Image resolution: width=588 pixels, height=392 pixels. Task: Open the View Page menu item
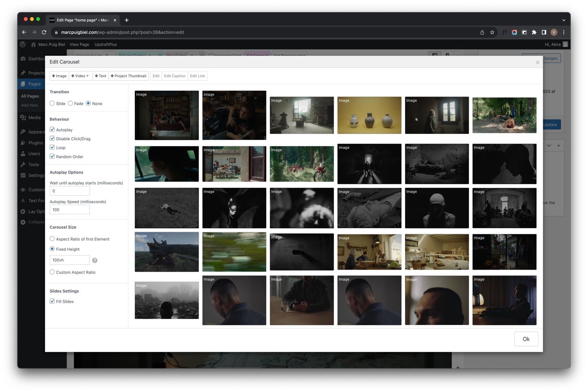click(x=79, y=44)
